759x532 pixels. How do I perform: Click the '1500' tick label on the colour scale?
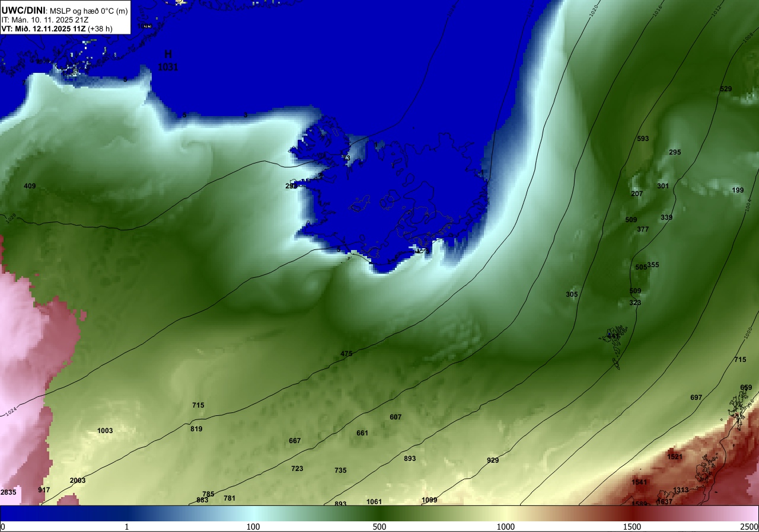tap(632, 527)
